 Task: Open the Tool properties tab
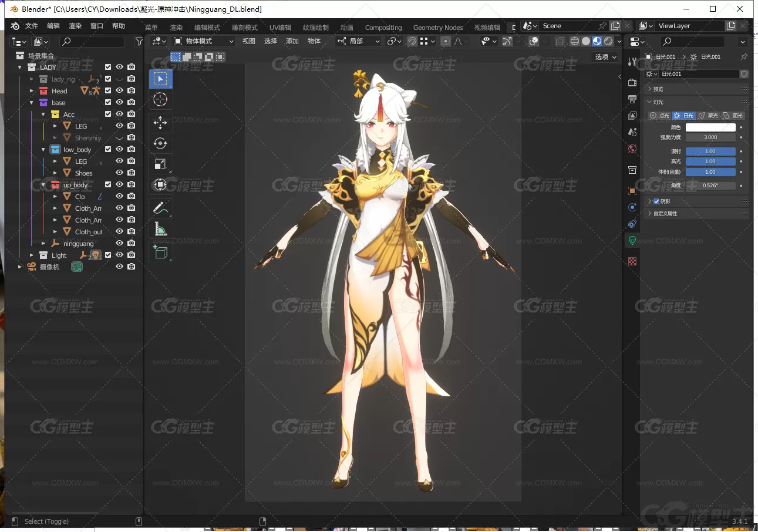click(x=632, y=62)
